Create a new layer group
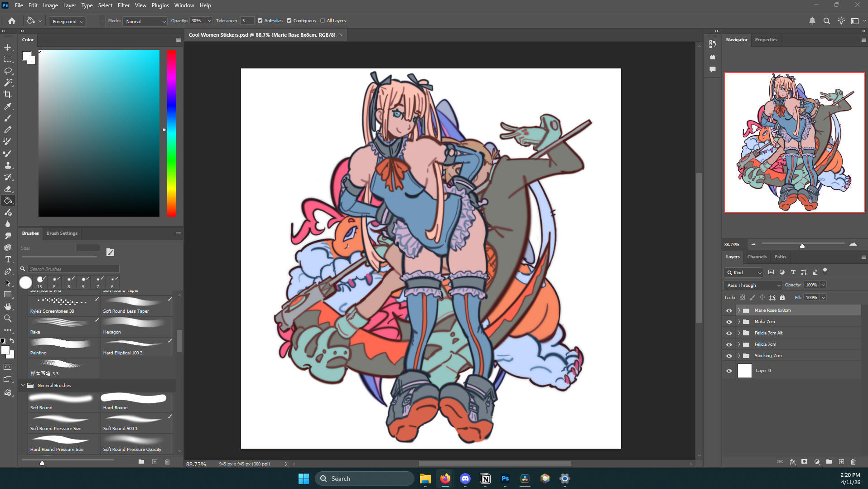Screen dimensions: 868x489 click(829, 462)
